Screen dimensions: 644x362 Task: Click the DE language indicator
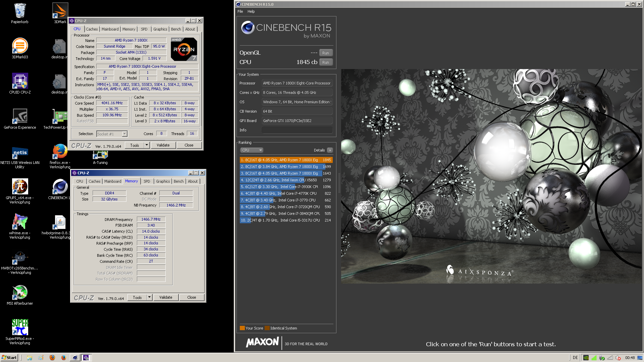[x=575, y=358]
